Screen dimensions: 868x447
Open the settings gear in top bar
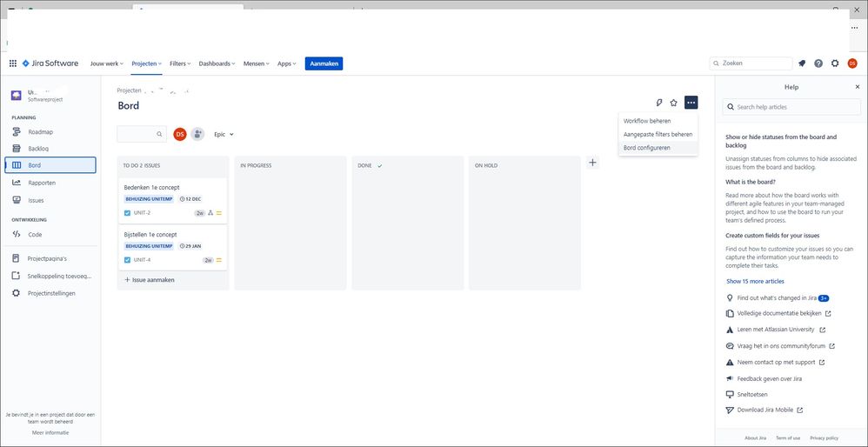(x=835, y=63)
